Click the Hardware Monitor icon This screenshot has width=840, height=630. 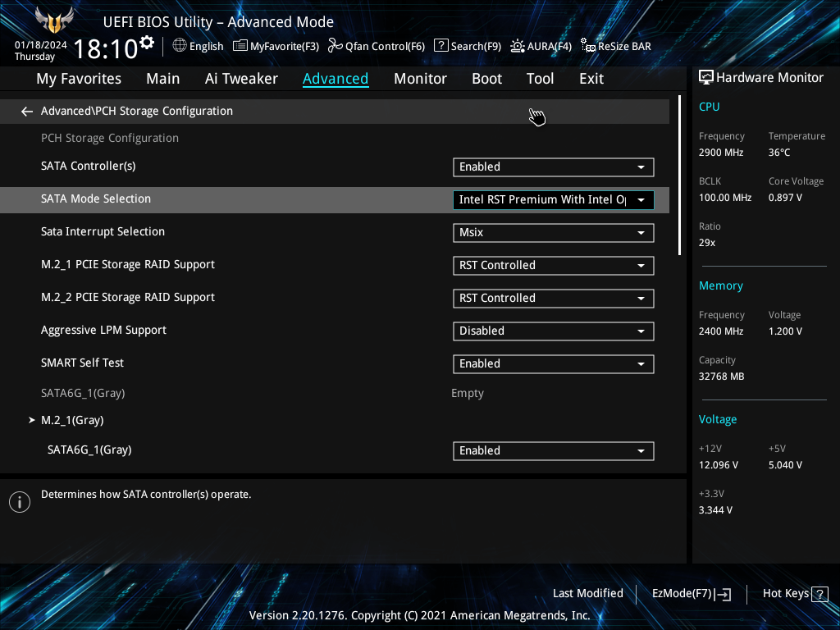tap(706, 78)
